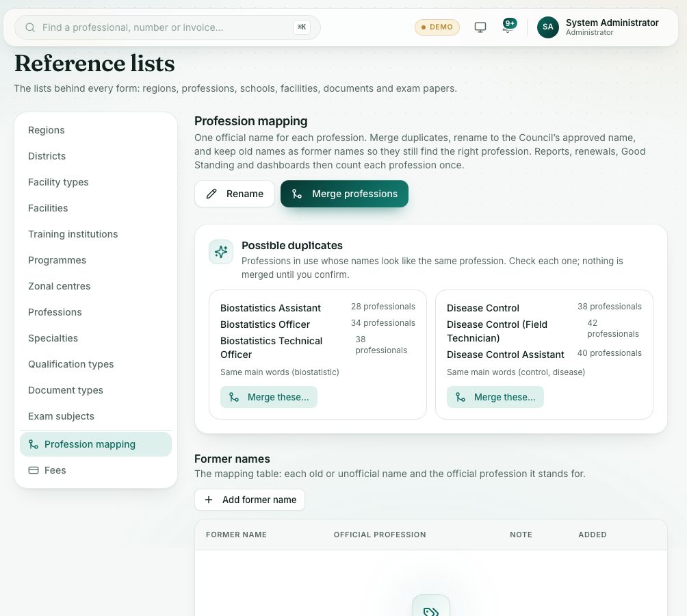The image size is (687, 616).
Task: Open the display monitor icon in header
Action: (x=480, y=27)
